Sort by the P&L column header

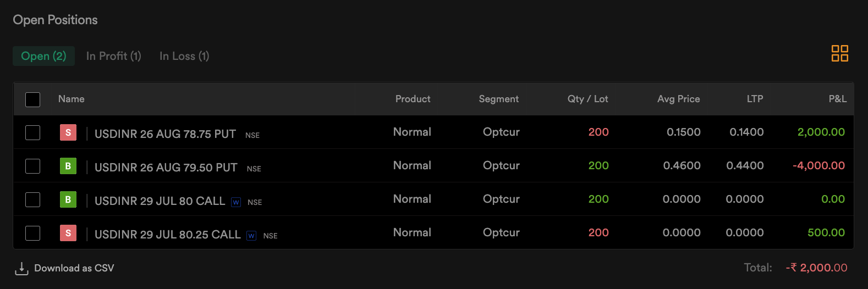coord(837,99)
